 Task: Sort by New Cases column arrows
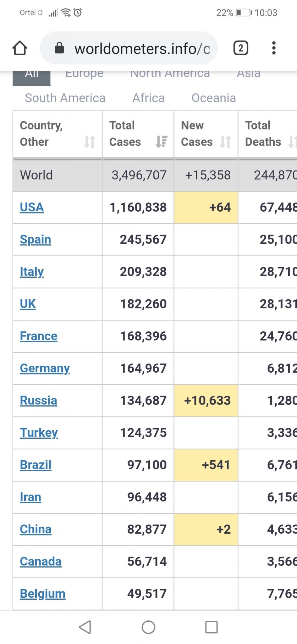(x=226, y=142)
